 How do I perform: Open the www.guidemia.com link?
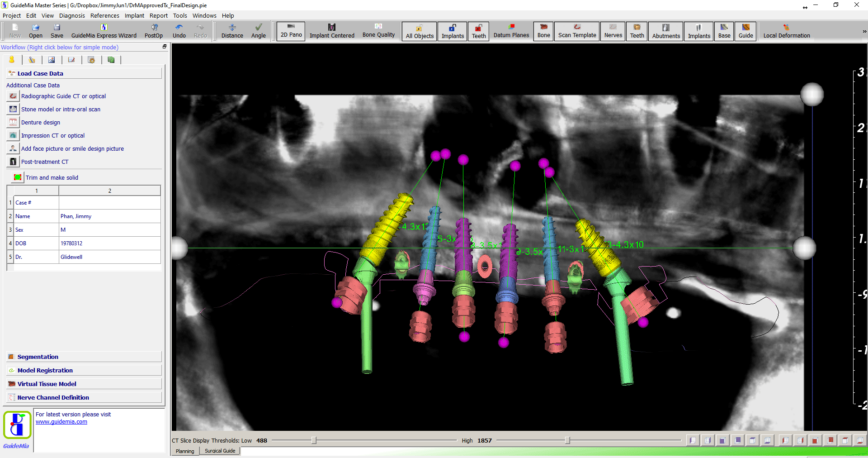point(61,422)
